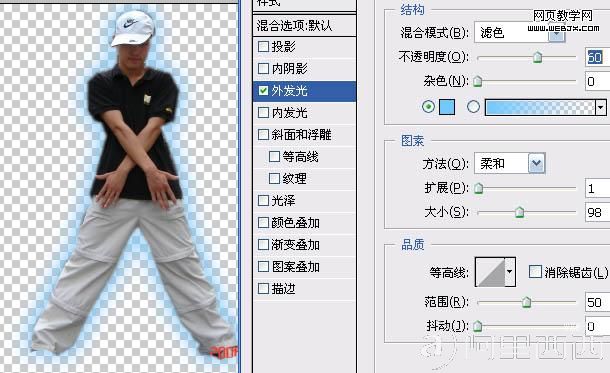Open the 混合模式 blend mode dropdown

[x=519, y=32]
